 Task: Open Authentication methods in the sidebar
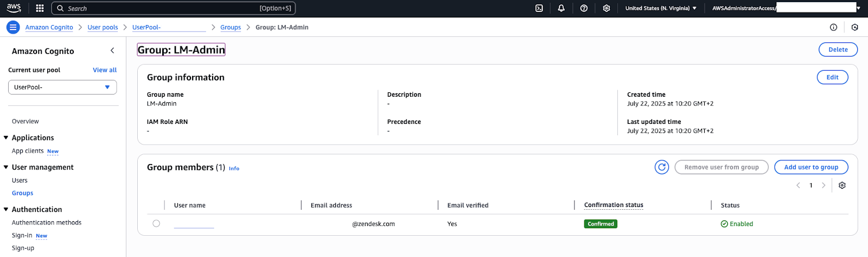(47, 223)
